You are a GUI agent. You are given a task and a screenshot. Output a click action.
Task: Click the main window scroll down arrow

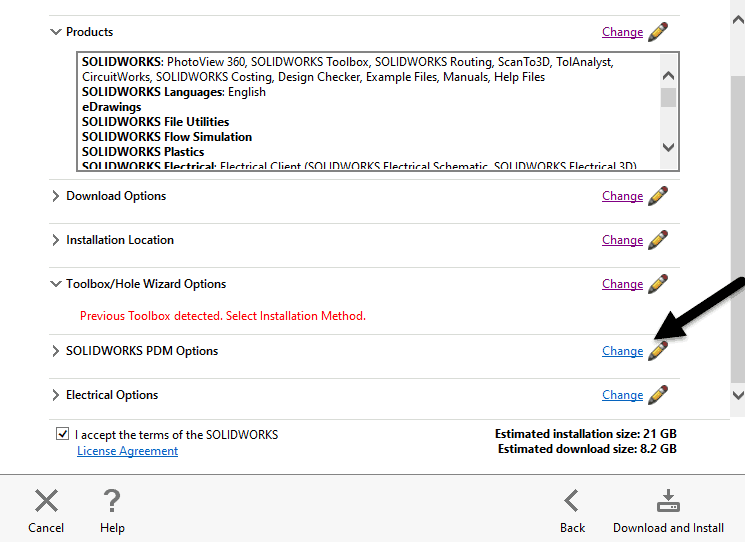(738, 395)
